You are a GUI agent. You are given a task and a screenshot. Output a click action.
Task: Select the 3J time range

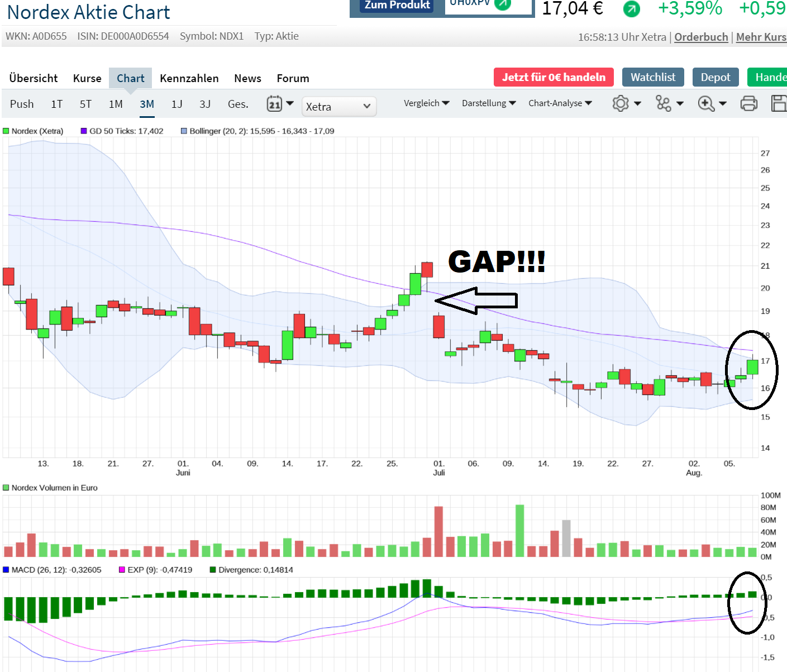click(x=205, y=104)
